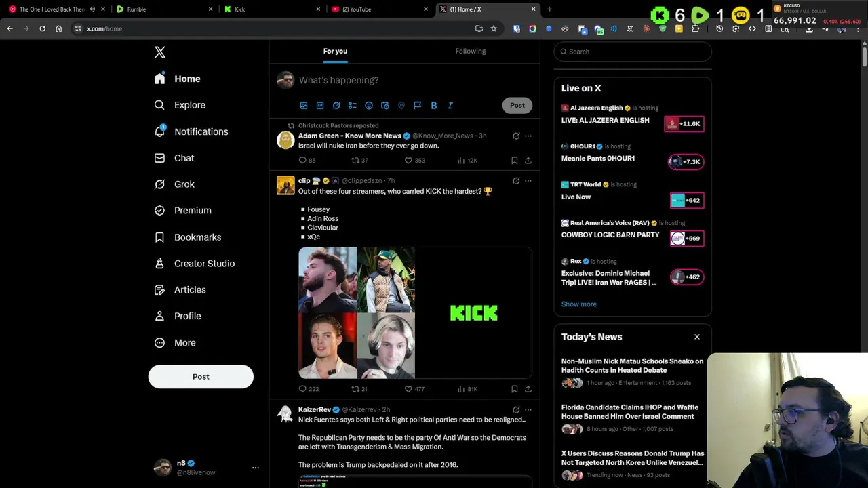Click the Grok enhance icon in the composer

[x=336, y=106]
